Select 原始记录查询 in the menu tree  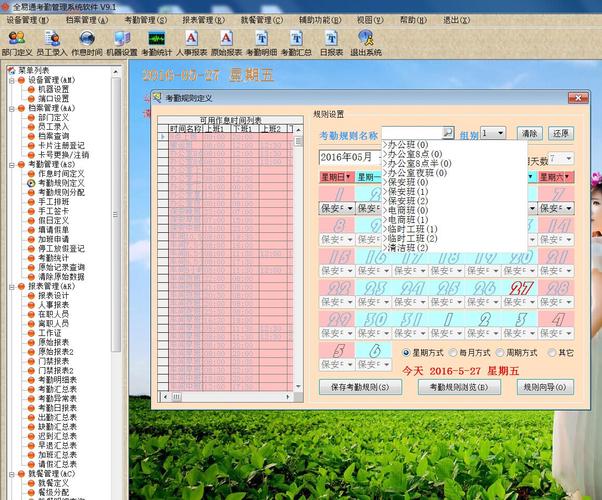[x=61, y=267]
